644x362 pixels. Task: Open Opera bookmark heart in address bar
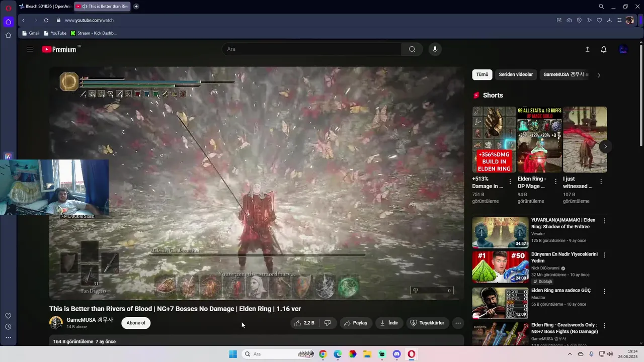pos(599,20)
